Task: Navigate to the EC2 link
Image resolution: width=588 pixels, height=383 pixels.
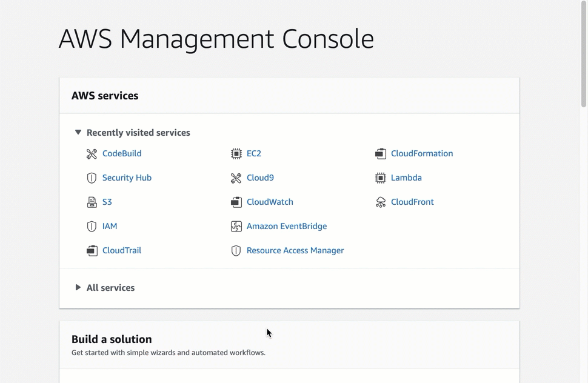Action: tap(253, 154)
